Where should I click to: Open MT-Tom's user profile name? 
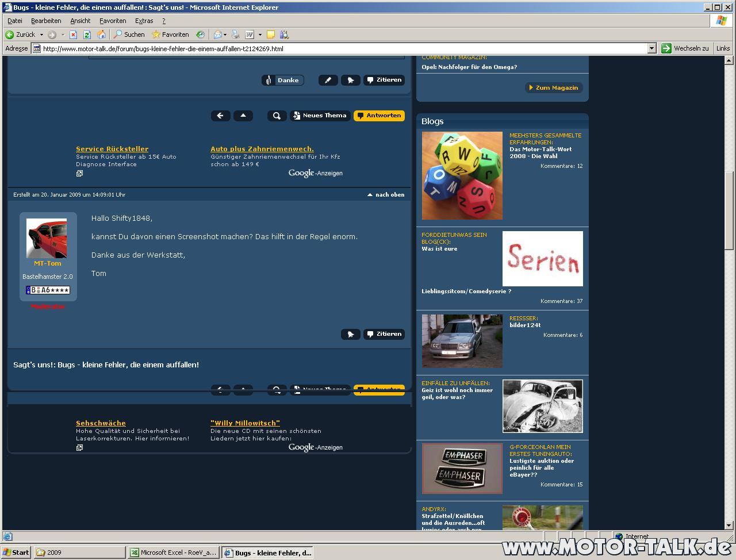(48, 263)
